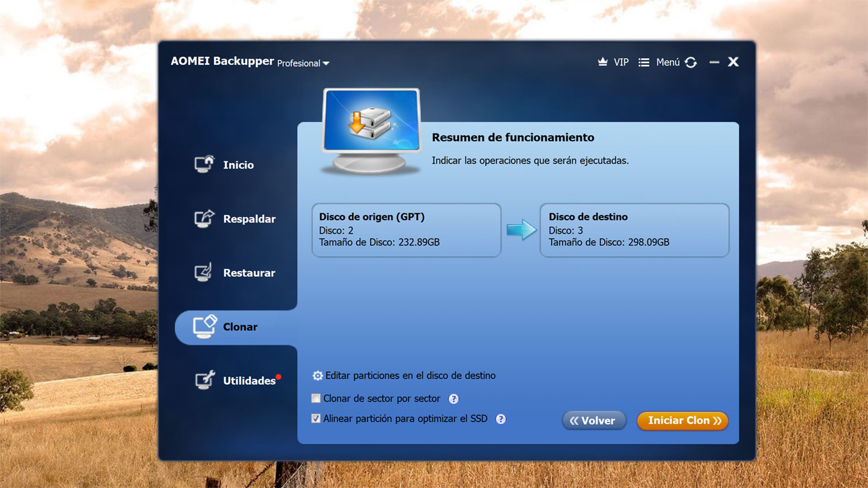
Task: Start cloning with Iniciar Clon button
Action: click(683, 421)
